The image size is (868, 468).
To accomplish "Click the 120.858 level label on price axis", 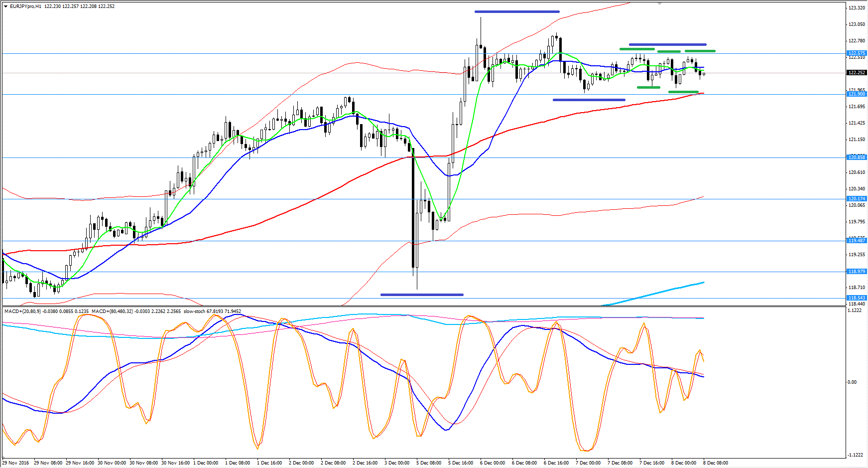I will [857, 157].
